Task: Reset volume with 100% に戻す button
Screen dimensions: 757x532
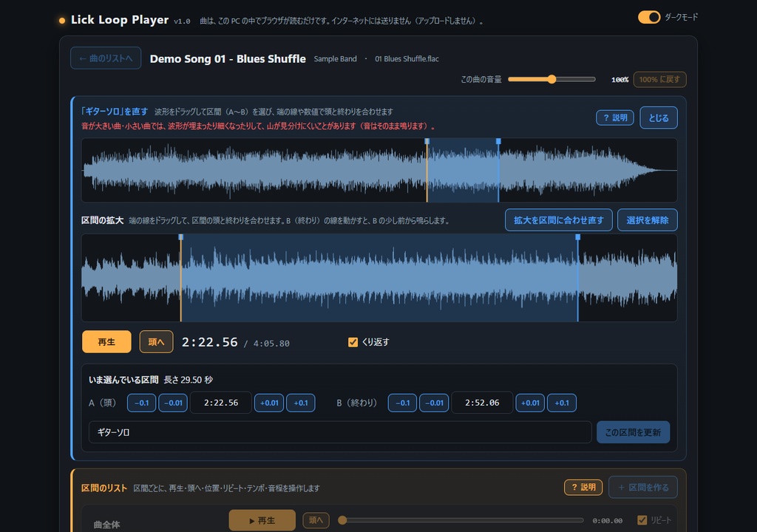Action: click(x=659, y=80)
